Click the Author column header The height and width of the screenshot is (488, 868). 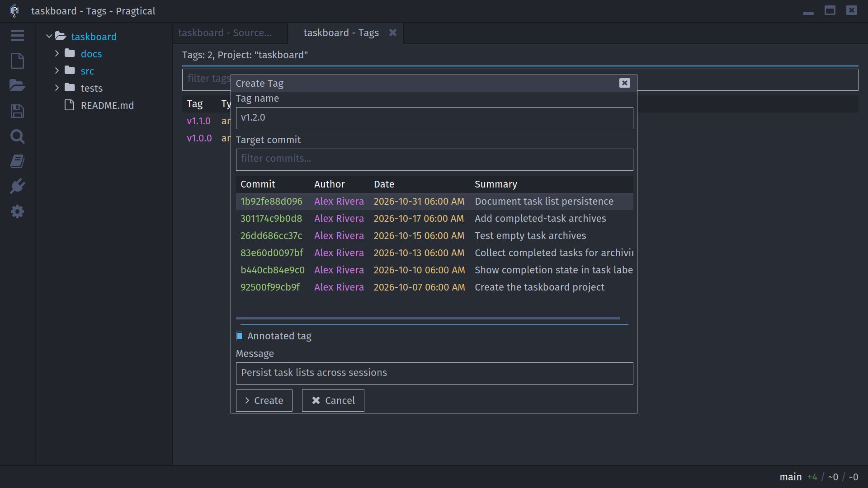point(329,184)
